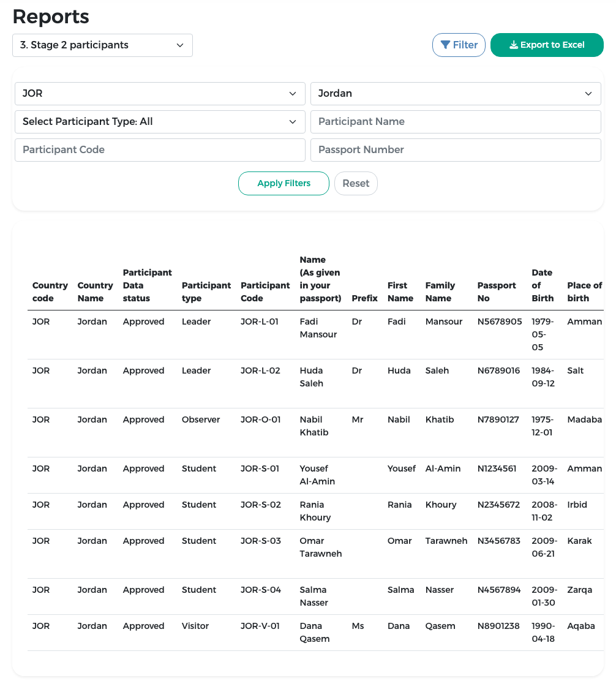The height and width of the screenshot is (681, 616).
Task: Click the funnel icon on Filter button
Action: point(445,45)
